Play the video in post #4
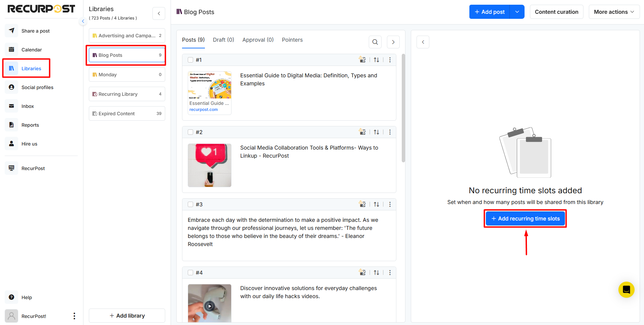This screenshot has height=325, width=644. [210, 306]
